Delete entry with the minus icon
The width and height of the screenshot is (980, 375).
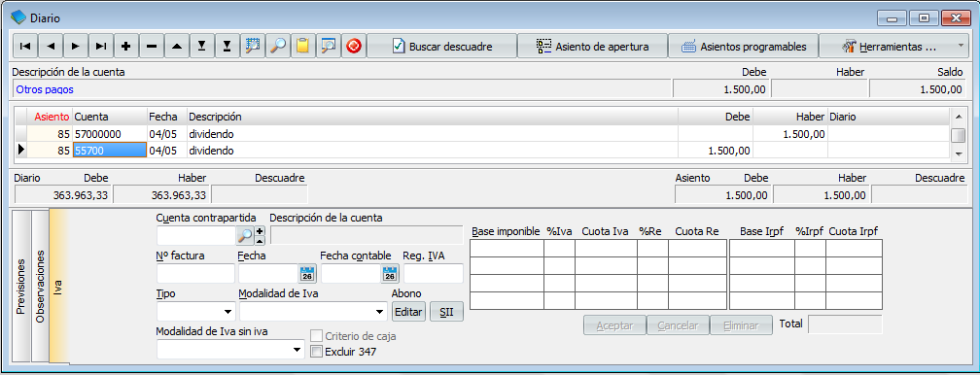click(x=152, y=47)
